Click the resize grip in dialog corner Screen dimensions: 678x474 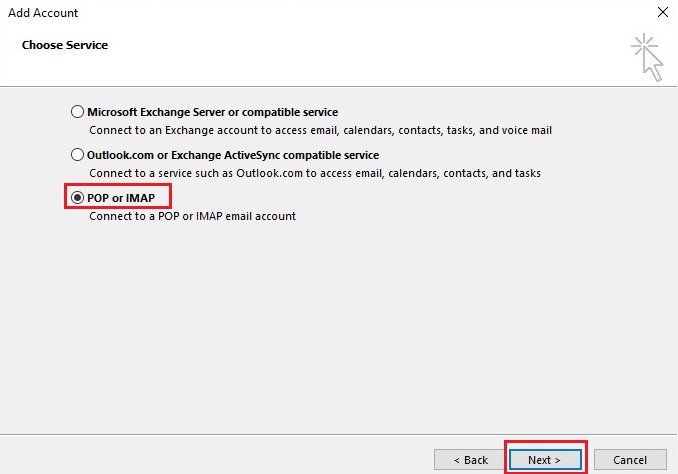point(672,469)
